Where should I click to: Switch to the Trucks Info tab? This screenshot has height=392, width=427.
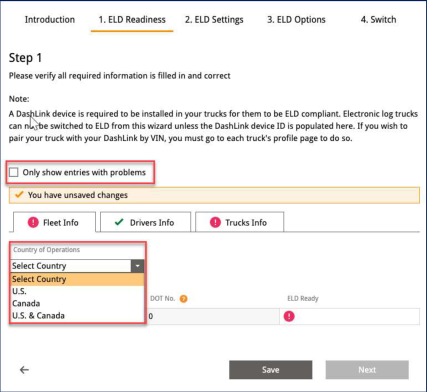pos(239,222)
